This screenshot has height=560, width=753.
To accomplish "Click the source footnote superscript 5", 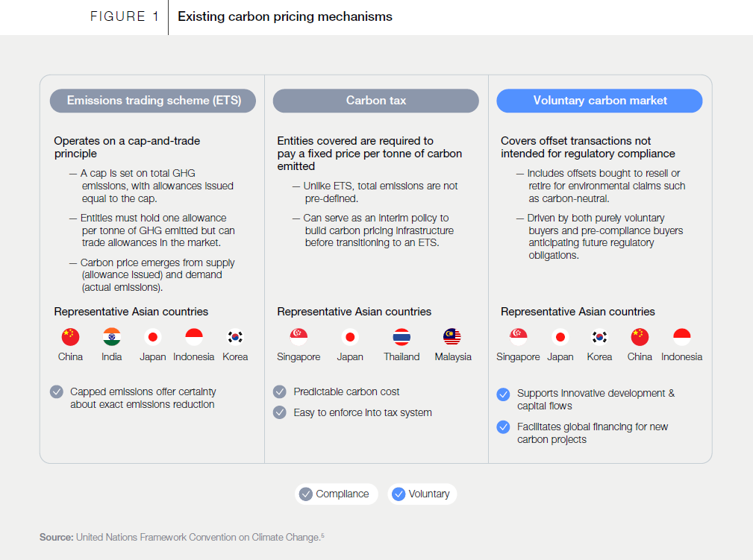I will tap(322, 535).
